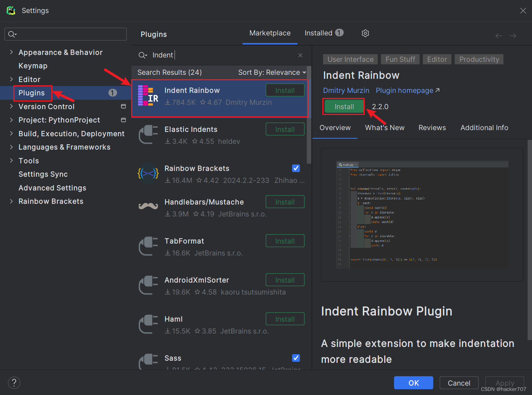Select the AndroidXmlSorter plugin icon
The height and width of the screenshot is (395, 532).
[148, 285]
